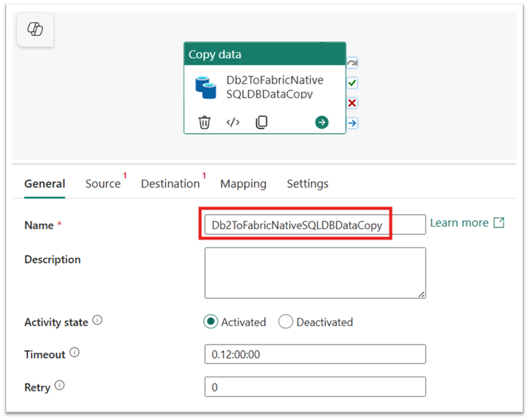The width and height of the screenshot is (529, 420).
Task: Click the Activity state info icon
Action: [x=97, y=320]
